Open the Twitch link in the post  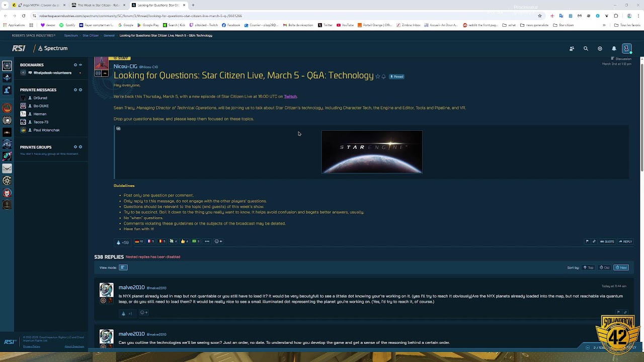click(290, 97)
